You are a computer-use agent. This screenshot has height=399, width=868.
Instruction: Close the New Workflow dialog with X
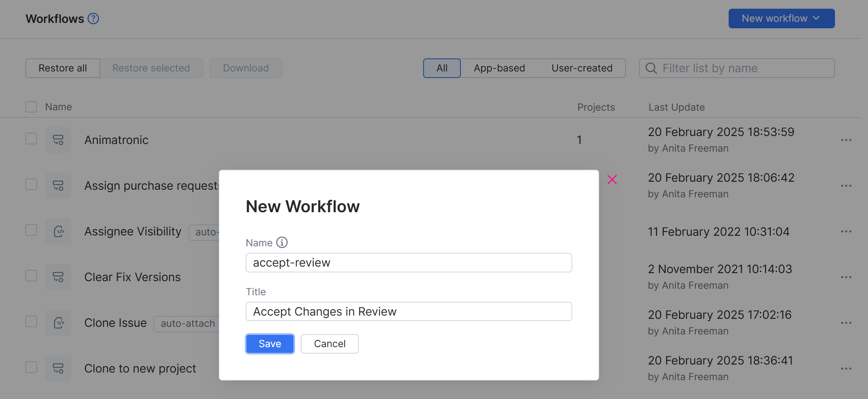click(612, 180)
